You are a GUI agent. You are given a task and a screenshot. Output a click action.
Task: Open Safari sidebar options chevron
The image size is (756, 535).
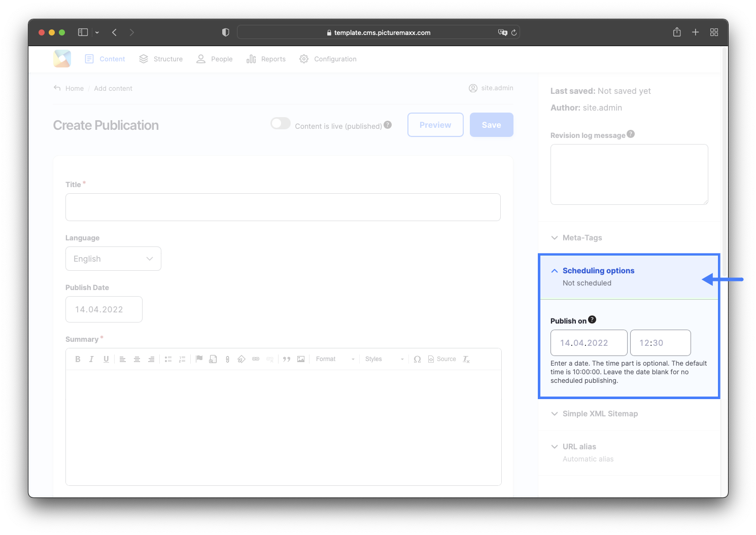tap(97, 32)
